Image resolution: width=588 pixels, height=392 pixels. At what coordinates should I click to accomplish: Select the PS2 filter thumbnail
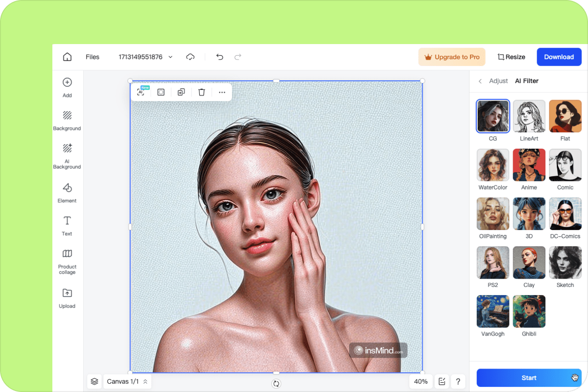coord(493,263)
